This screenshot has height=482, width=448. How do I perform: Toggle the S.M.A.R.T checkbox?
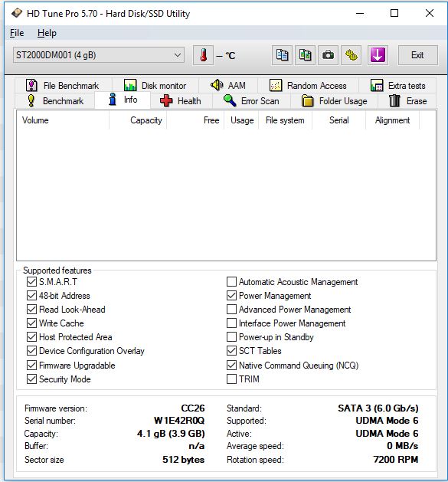pos(31,281)
